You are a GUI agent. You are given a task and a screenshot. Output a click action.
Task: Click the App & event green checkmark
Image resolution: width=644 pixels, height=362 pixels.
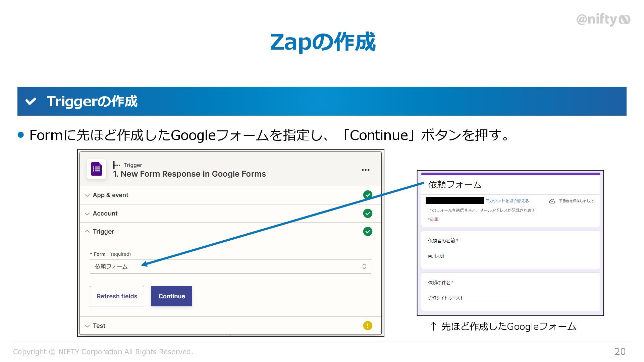click(368, 195)
